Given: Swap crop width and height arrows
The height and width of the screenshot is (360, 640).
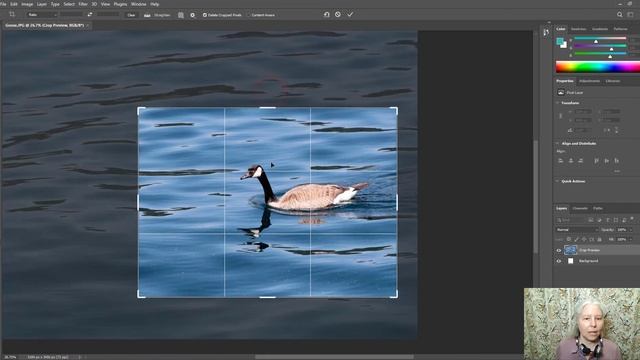Looking at the screenshot, I should tap(90, 15).
